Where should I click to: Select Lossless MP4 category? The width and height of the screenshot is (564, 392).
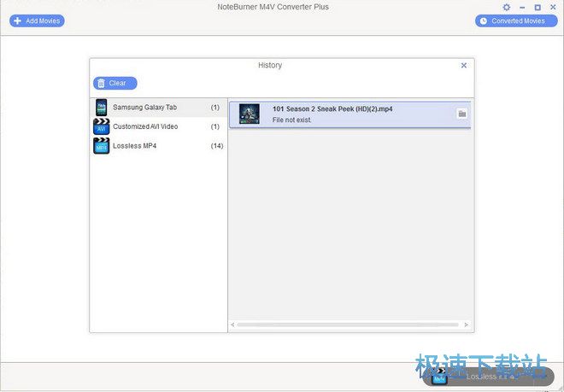click(x=134, y=146)
